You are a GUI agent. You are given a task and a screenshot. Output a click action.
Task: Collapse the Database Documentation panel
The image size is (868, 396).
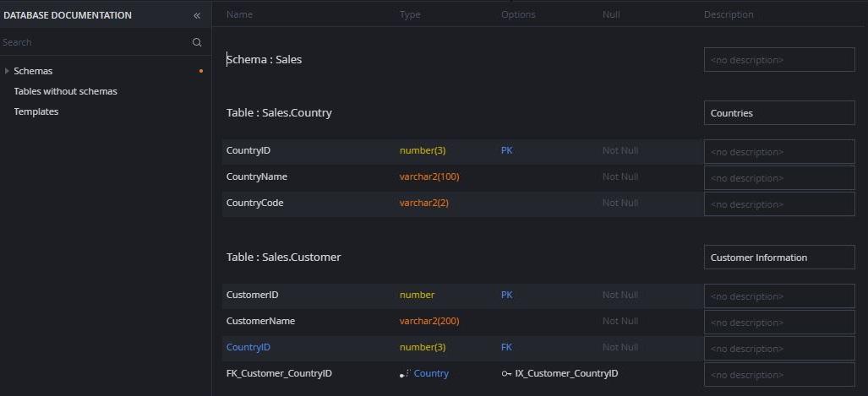[x=197, y=15]
